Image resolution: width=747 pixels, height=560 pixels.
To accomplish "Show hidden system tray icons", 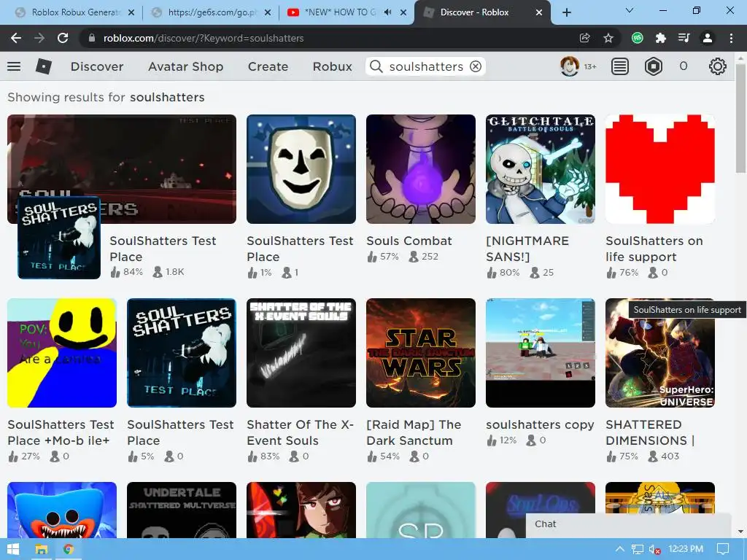I will click(x=619, y=549).
